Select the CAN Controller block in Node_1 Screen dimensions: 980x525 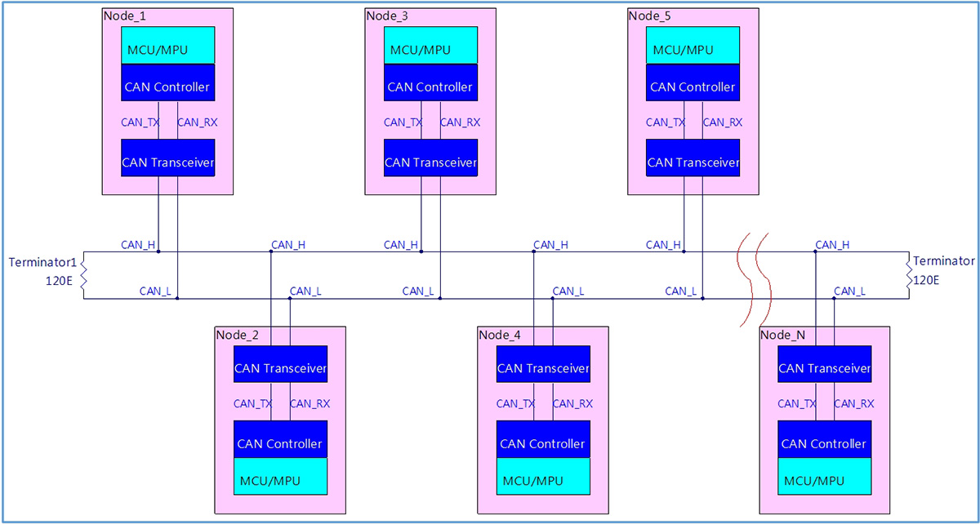167,82
